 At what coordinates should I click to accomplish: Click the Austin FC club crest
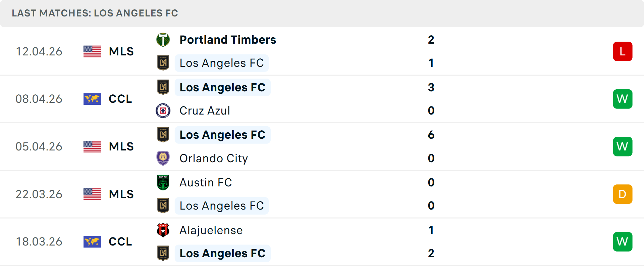click(163, 182)
